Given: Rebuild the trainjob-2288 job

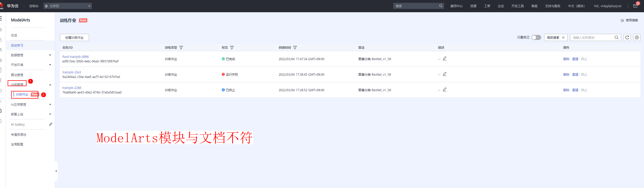Looking at the screenshot, I should click(x=575, y=90).
